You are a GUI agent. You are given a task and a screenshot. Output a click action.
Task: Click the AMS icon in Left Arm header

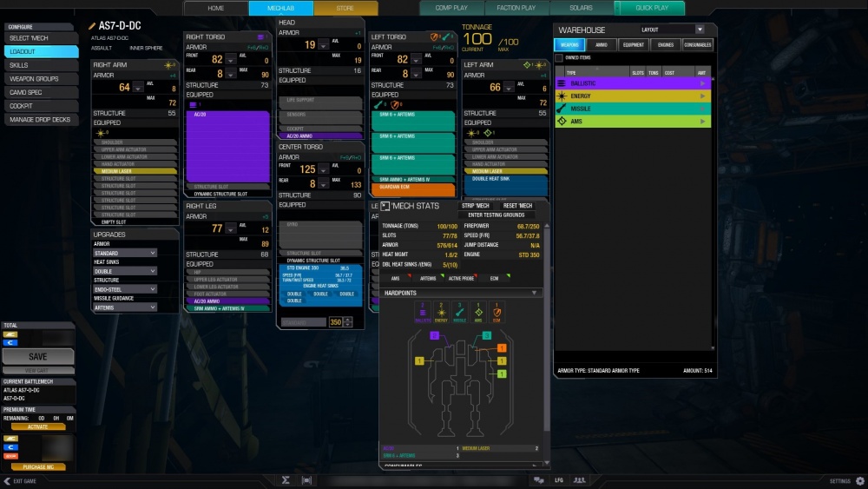point(527,65)
